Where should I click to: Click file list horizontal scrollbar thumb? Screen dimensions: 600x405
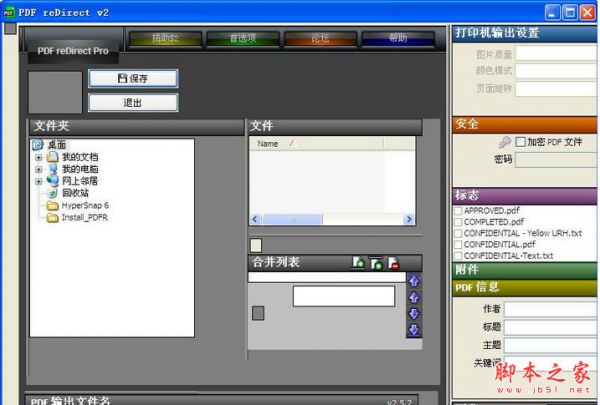click(292, 219)
